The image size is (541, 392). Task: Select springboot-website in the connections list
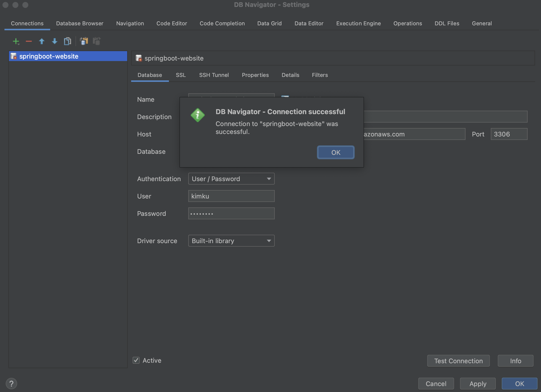coord(68,56)
